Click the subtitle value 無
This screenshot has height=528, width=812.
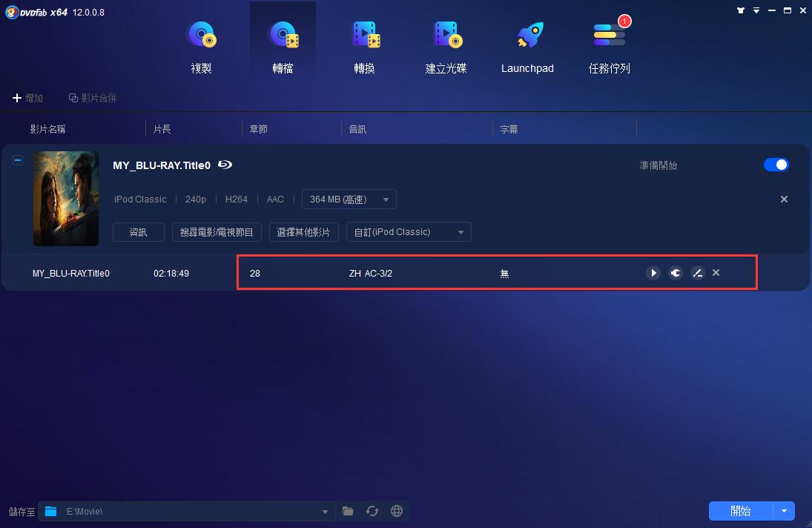tap(504, 274)
